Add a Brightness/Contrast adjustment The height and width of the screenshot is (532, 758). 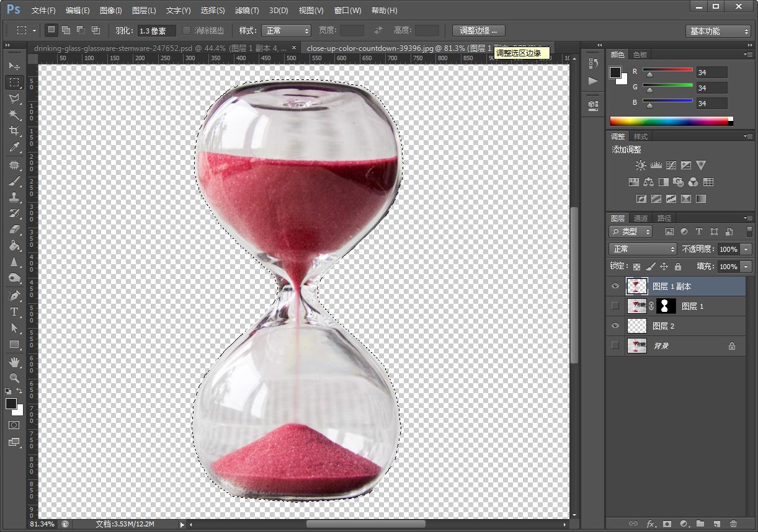pos(641,165)
